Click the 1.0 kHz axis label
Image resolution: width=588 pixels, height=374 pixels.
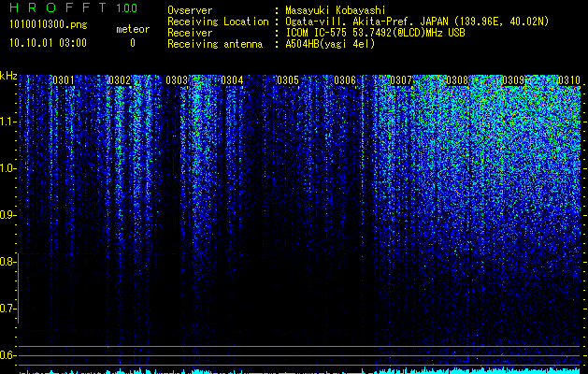(7, 168)
